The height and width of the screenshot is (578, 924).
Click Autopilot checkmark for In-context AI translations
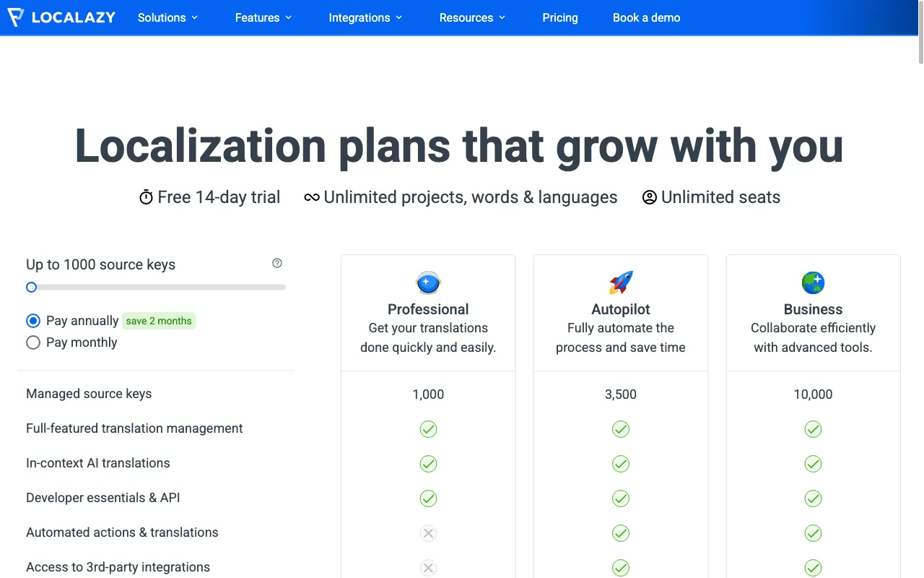tap(621, 464)
